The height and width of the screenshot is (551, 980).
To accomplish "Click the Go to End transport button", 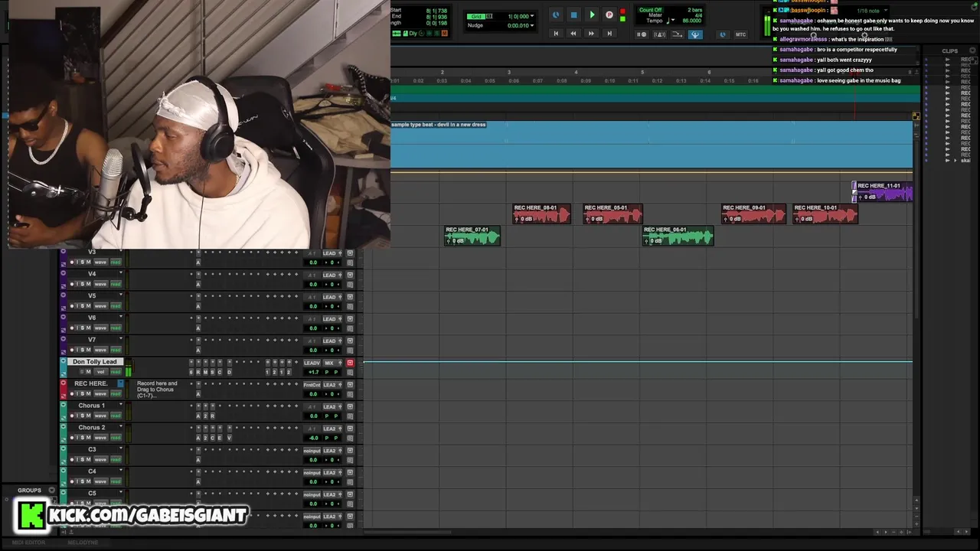I will click(x=609, y=34).
